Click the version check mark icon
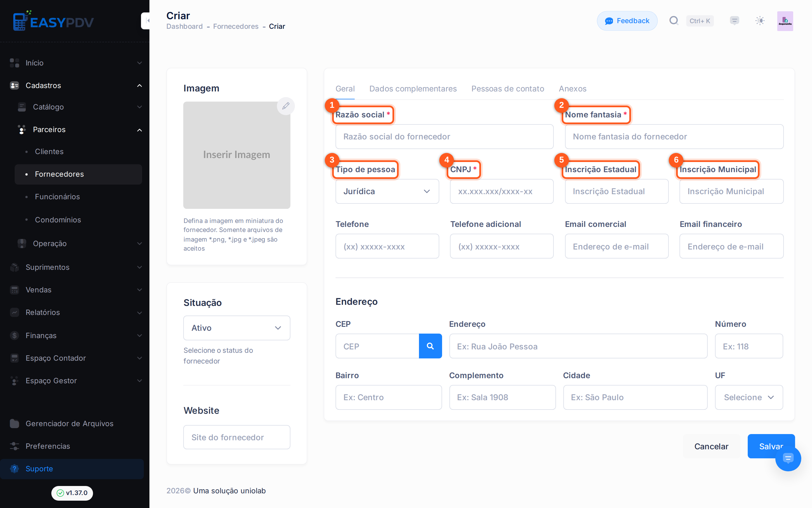The width and height of the screenshot is (812, 508). point(60,493)
